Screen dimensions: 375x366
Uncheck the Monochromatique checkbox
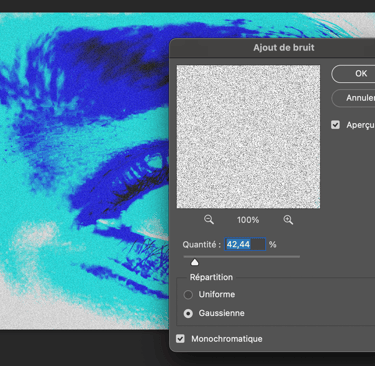tap(180, 339)
